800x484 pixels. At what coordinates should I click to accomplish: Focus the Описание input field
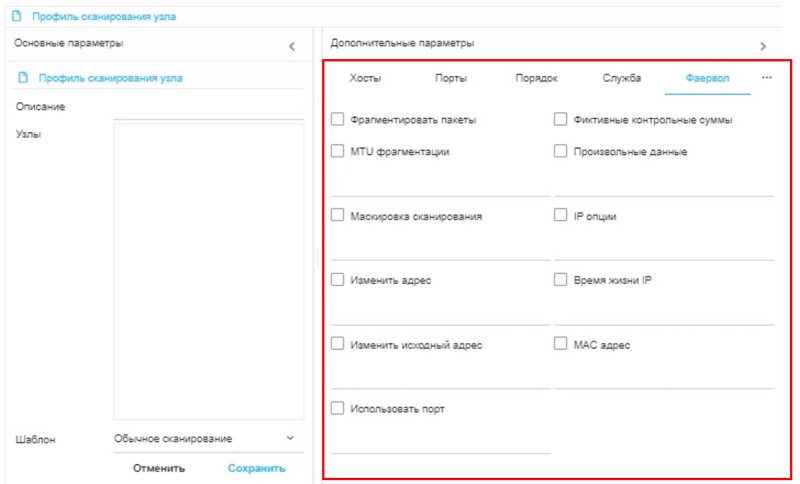[x=208, y=108]
